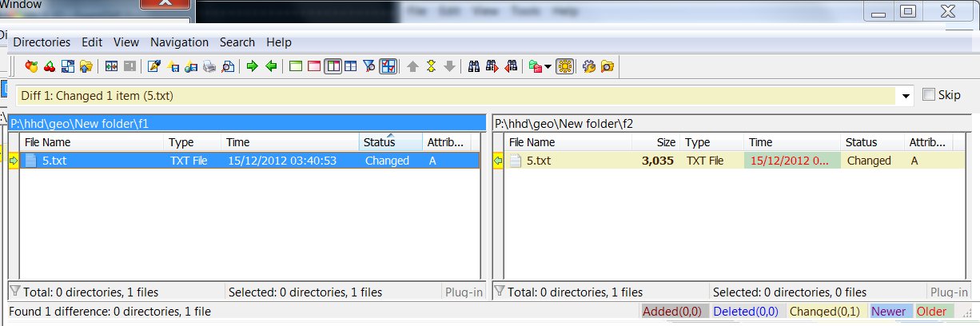This screenshot has width=980, height=326.
Task: Click the left-arrow marker beside right 5.txt
Action: coord(497,161)
